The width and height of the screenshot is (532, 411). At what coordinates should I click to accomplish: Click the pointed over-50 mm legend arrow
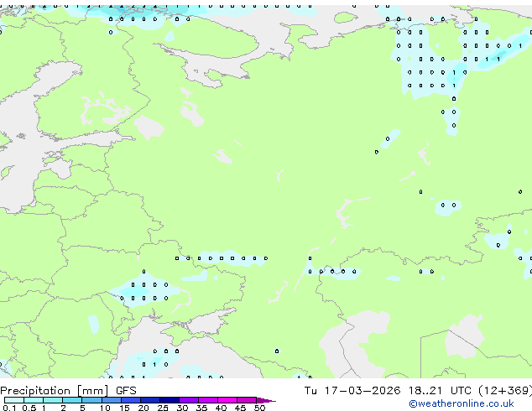[x=266, y=400]
